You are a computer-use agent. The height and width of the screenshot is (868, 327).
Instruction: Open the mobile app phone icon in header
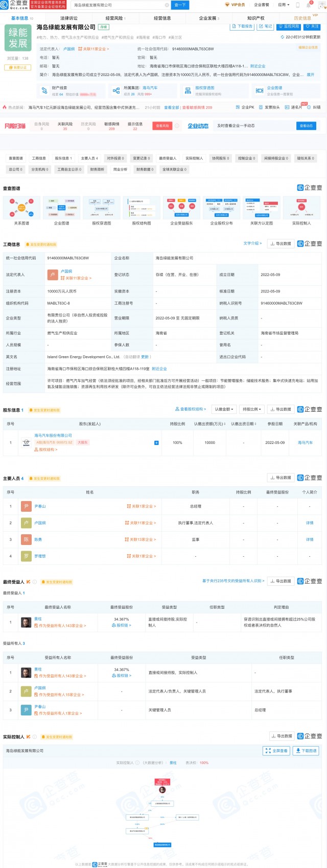(x=298, y=5)
